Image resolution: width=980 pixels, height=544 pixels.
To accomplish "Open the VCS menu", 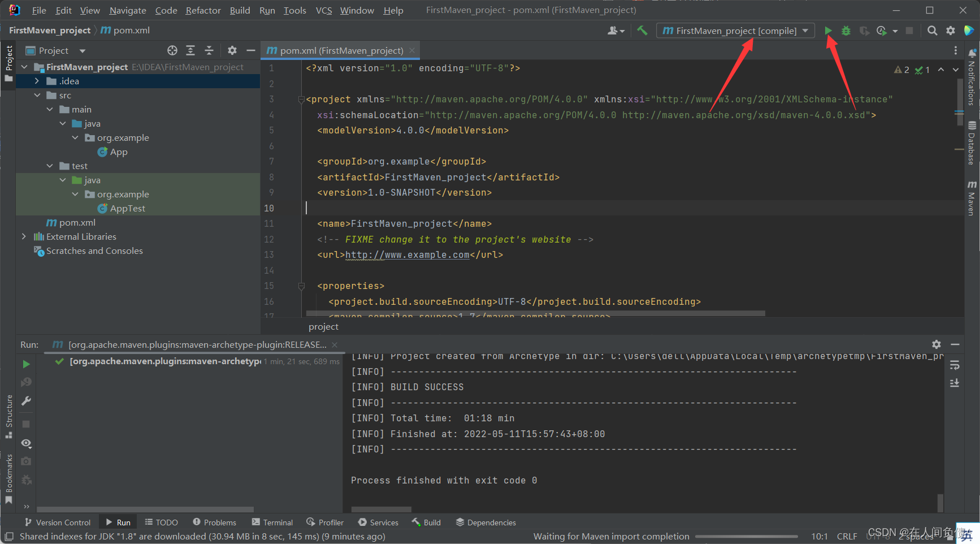I will pyautogui.click(x=324, y=10).
